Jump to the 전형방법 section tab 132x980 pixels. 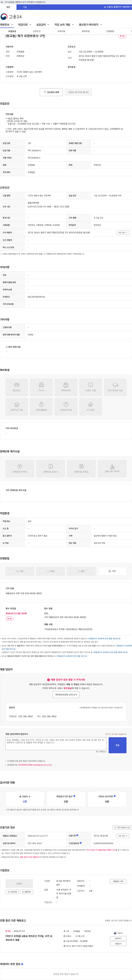[110, 31]
